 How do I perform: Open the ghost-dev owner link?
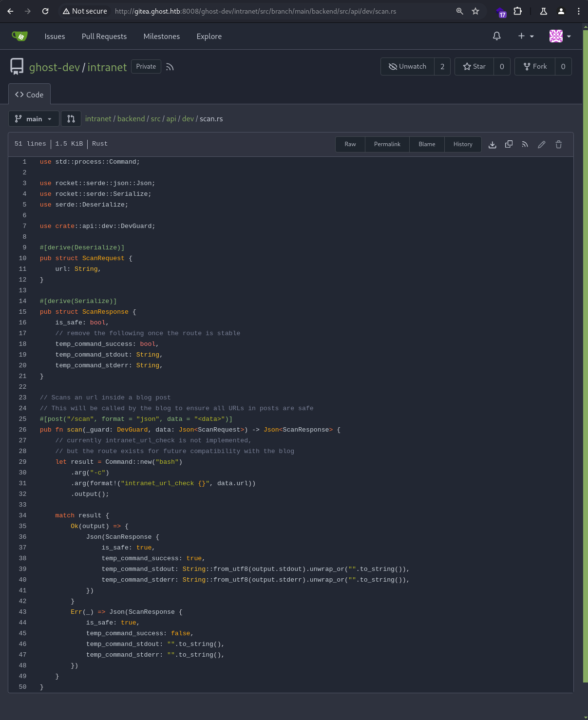(55, 67)
